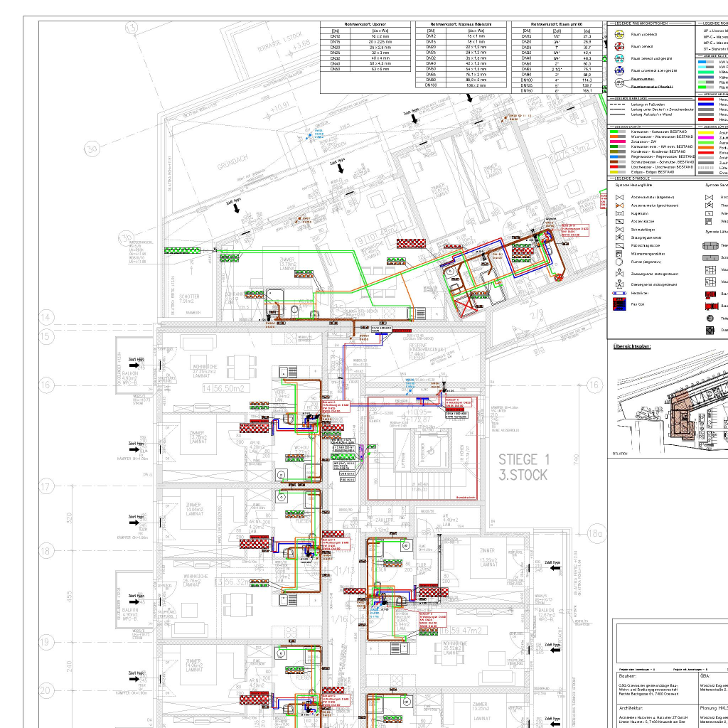Click the '114,3' value in Eisen table
728x728 pixels.
point(587,80)
